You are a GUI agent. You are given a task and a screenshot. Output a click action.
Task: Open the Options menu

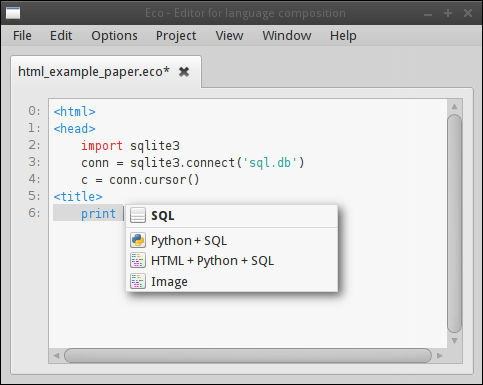tap(114, 36)
